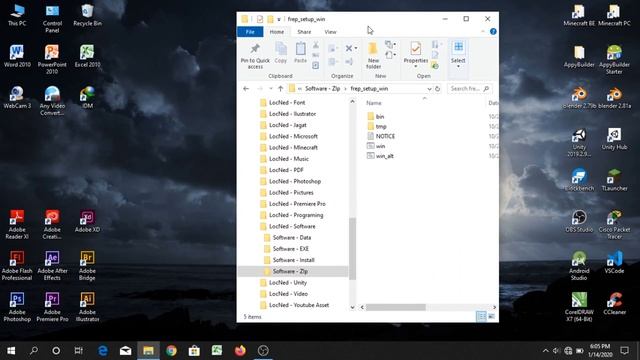Open the Delete options dropdown arrow
Screen dimensions: 640x360
tap(356, 48)
